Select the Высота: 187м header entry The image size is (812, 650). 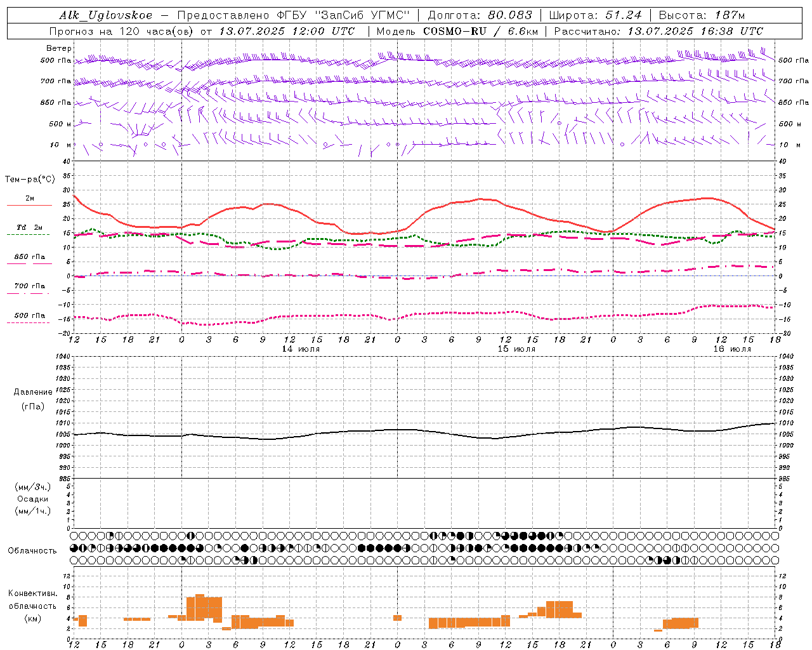pyautogui.click(x=702, y=15)
